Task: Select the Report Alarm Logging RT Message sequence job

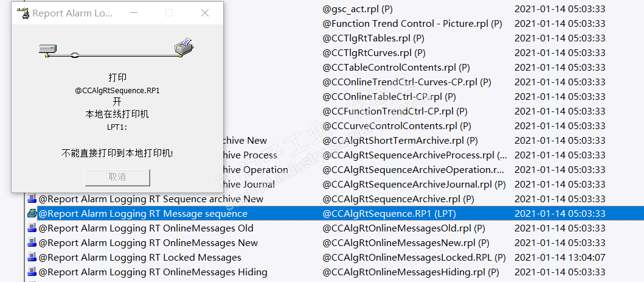Action: 143,214
